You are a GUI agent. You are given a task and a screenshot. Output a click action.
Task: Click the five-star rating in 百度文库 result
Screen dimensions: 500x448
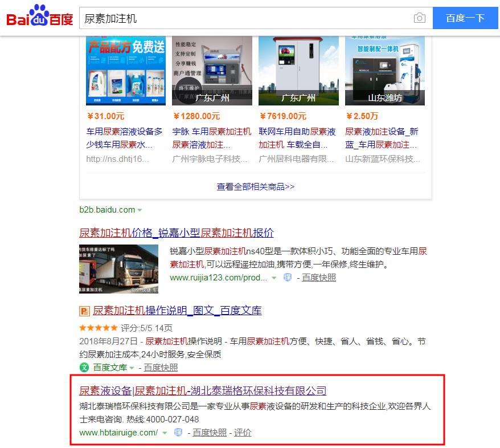(99, 328)
